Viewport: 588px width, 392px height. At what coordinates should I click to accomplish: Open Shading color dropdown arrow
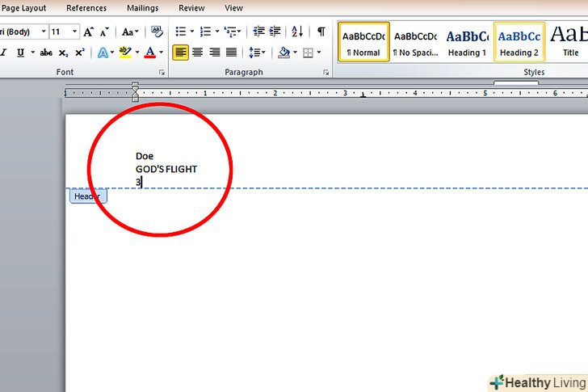295,53
